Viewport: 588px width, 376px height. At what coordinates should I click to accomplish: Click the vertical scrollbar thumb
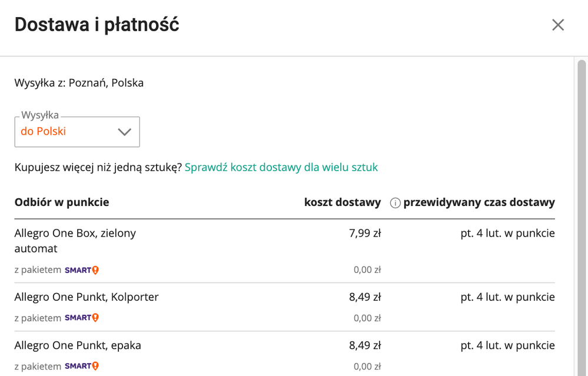click(582, 218)
